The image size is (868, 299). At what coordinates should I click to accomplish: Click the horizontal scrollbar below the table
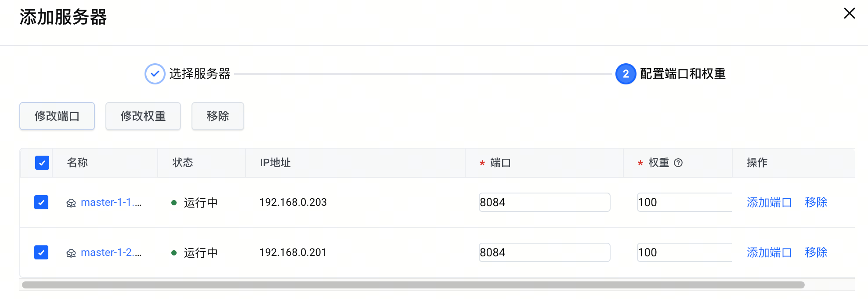click(x=413, y=285)
